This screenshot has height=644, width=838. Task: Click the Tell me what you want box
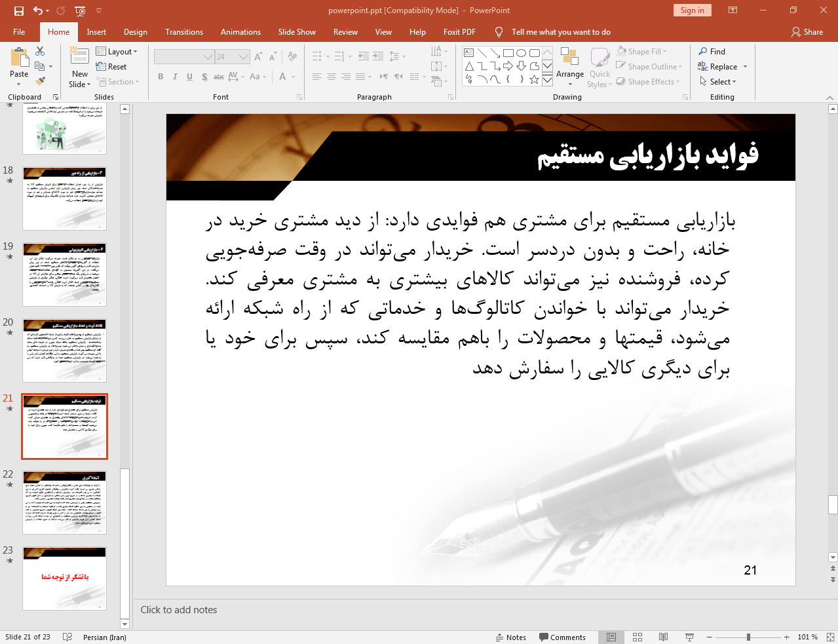point(561,32)
